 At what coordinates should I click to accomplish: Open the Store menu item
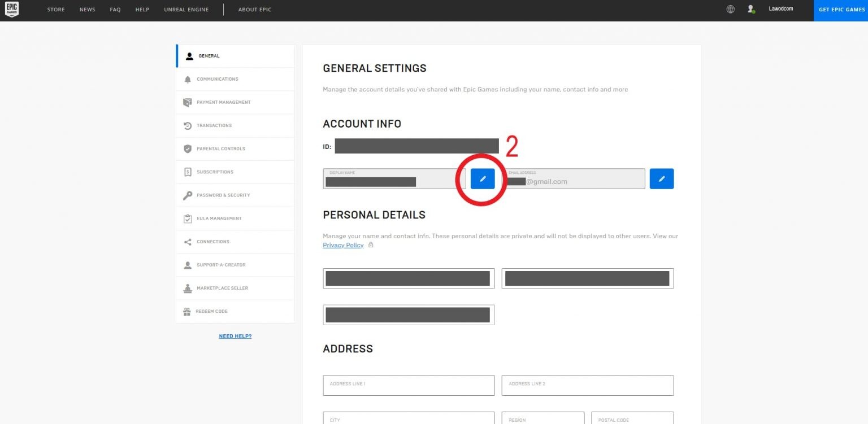click(55, 9)
